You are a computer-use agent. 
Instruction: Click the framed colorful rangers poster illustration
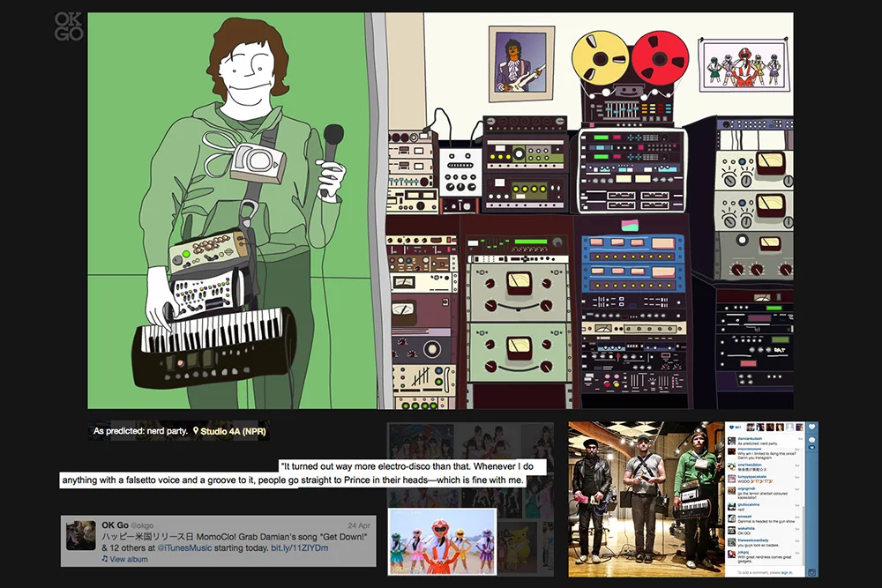point(743,65)
